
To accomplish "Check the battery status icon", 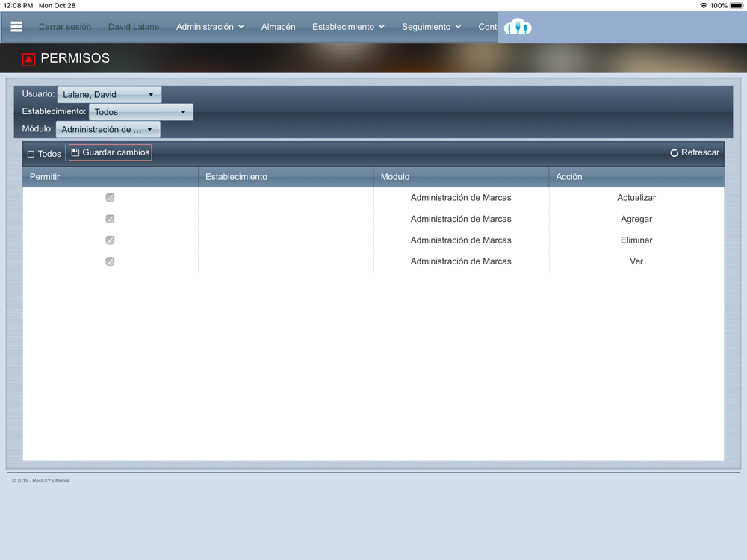I will [x=736, y=6].
